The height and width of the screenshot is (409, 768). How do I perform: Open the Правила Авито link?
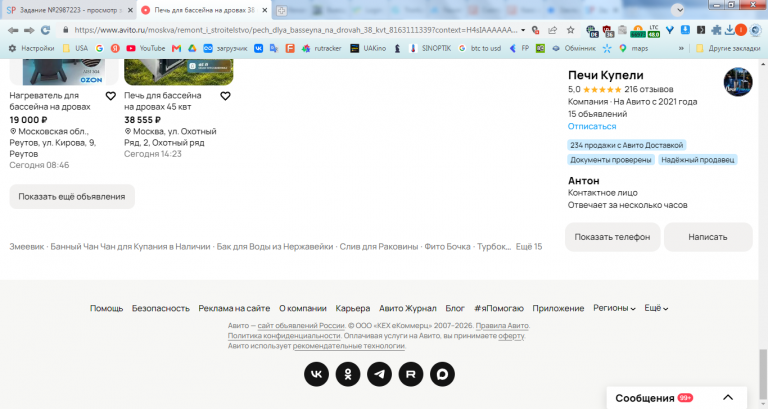tap(502, 325)
